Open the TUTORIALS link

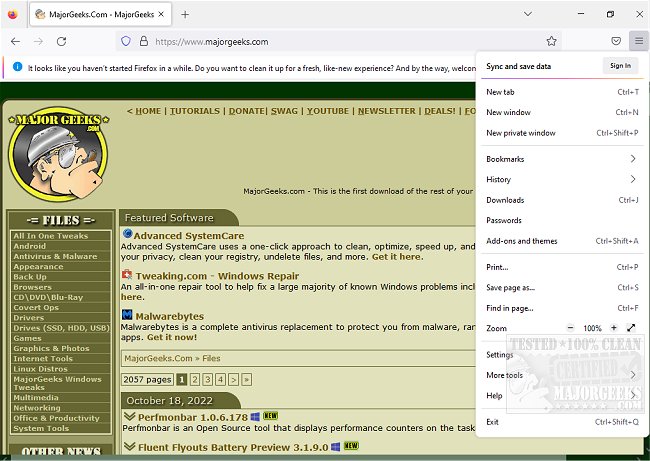[x=195, y=111]
